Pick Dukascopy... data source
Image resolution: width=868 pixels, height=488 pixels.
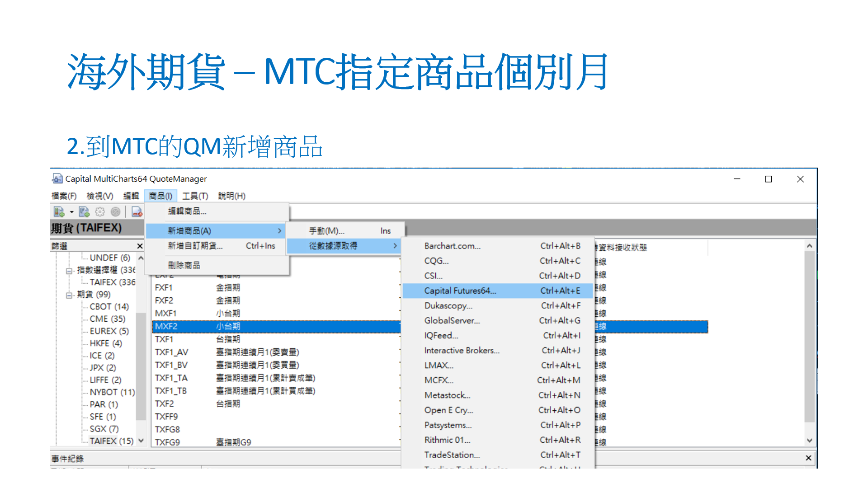point(498,305)
